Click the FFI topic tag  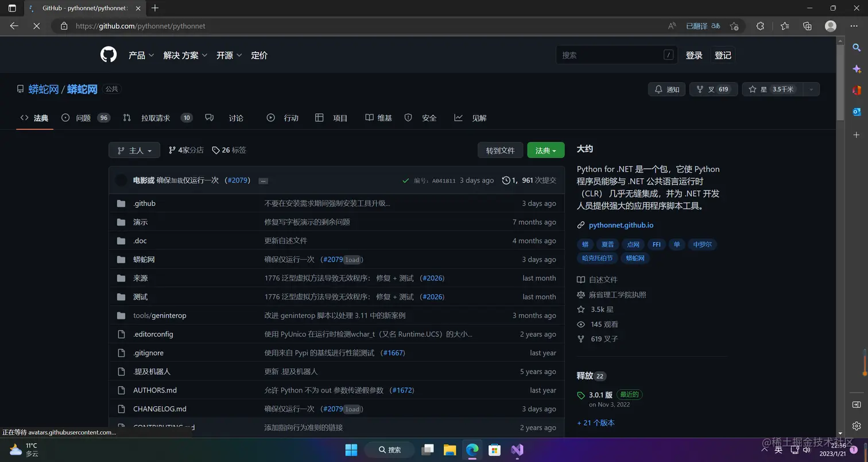[656, 244]
